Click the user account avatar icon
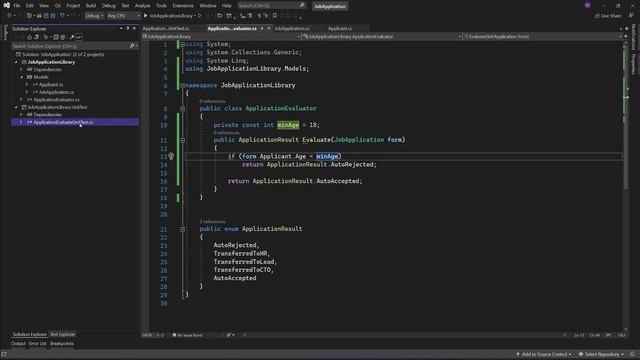Screen dimensions: 640x360 coord(588,6)
